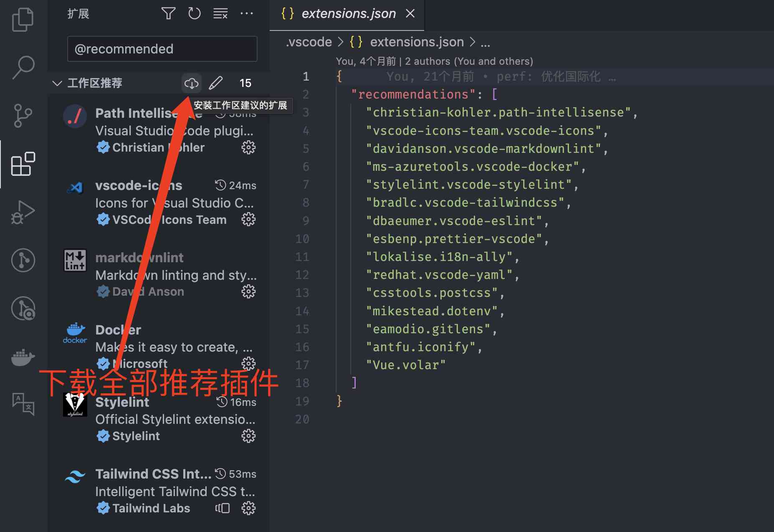Screen dimensions: 774x532
Task: Open the Explorer view in activity bar
Action: (23, 19)
